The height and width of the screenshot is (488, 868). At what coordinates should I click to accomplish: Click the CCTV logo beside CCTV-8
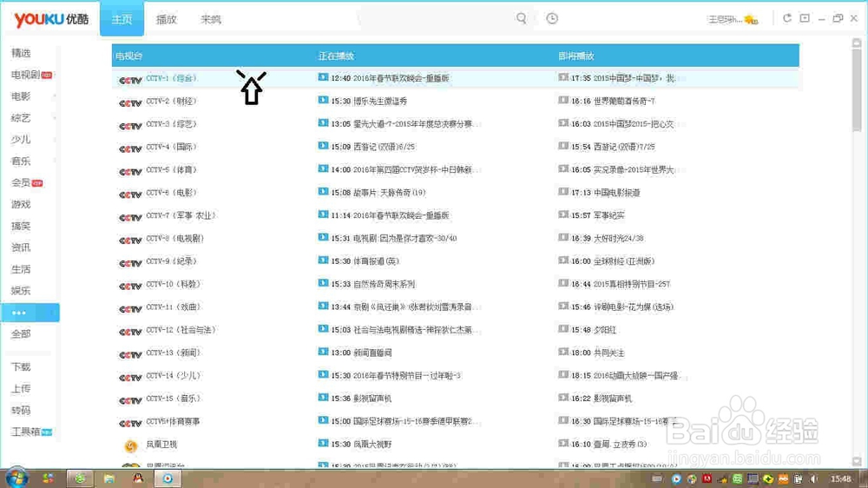131,241
